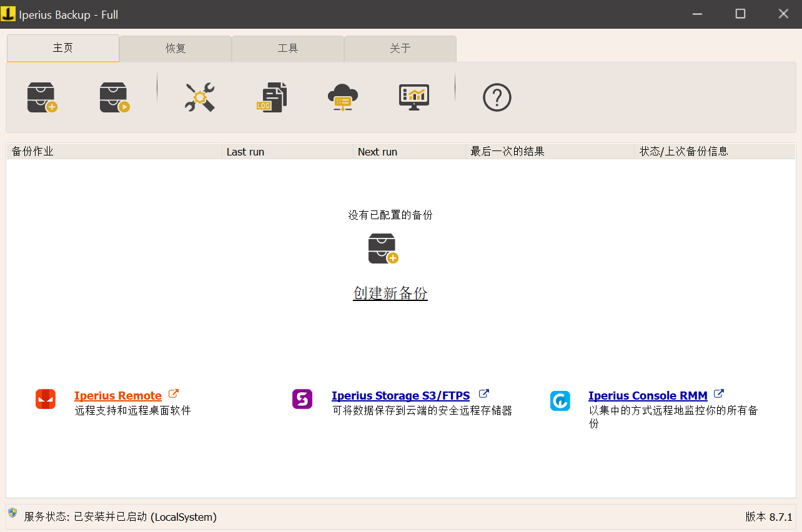
Task: Switch to the 恢复 tab
Action: 175,49
